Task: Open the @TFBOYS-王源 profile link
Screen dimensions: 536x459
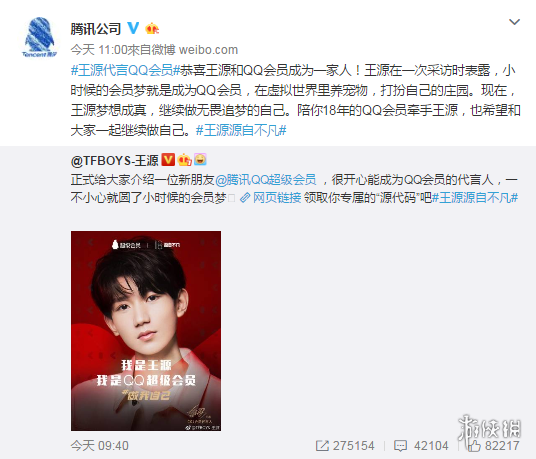Action: [115, 160]
